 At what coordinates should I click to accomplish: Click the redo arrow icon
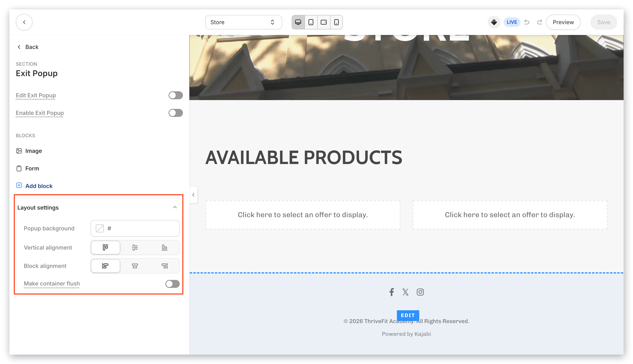pyautogui.click(x=539, y=22)
